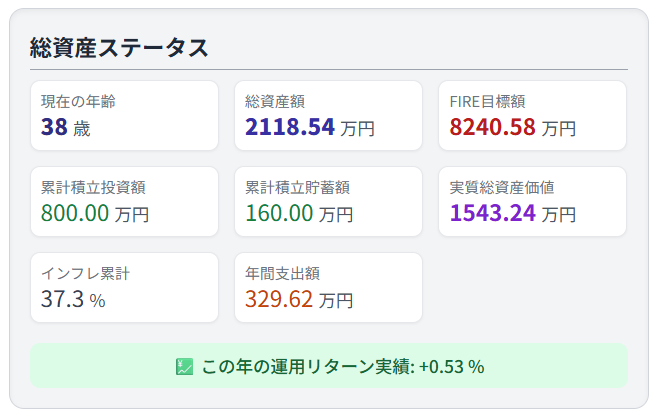The image size is (661, 419).
Task: Click the orange 329.62 万円 value
Action: (299, 299)
